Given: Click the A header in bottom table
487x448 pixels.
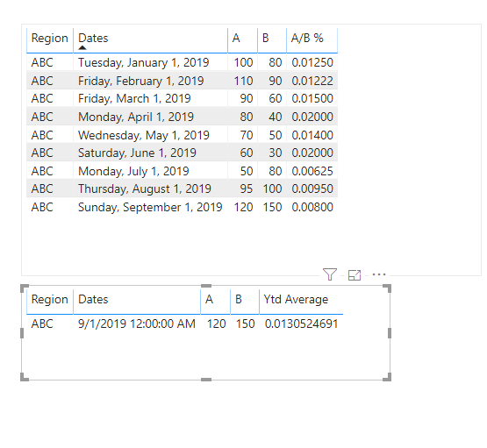Looking at the screenshot, I should coord(209,299).
